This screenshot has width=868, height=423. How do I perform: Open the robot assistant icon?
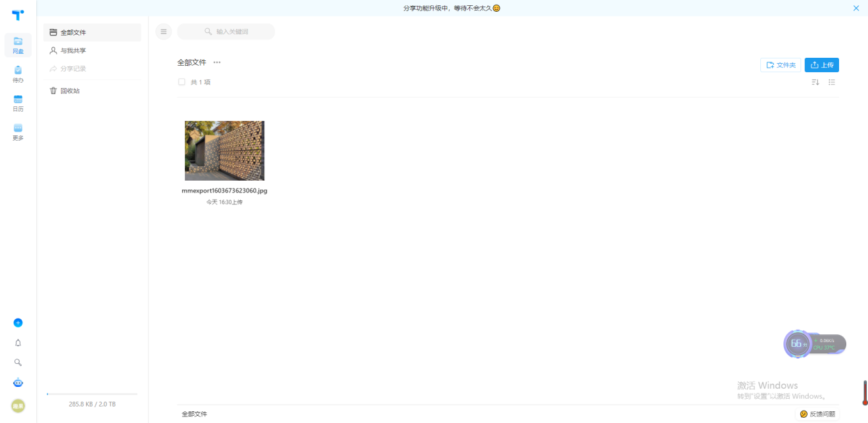pyautogui.click(x=18, y=383)
